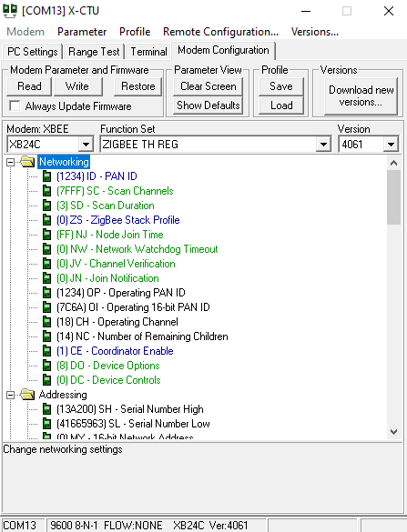Select the Networking tree node label

(x=64, y=162)
